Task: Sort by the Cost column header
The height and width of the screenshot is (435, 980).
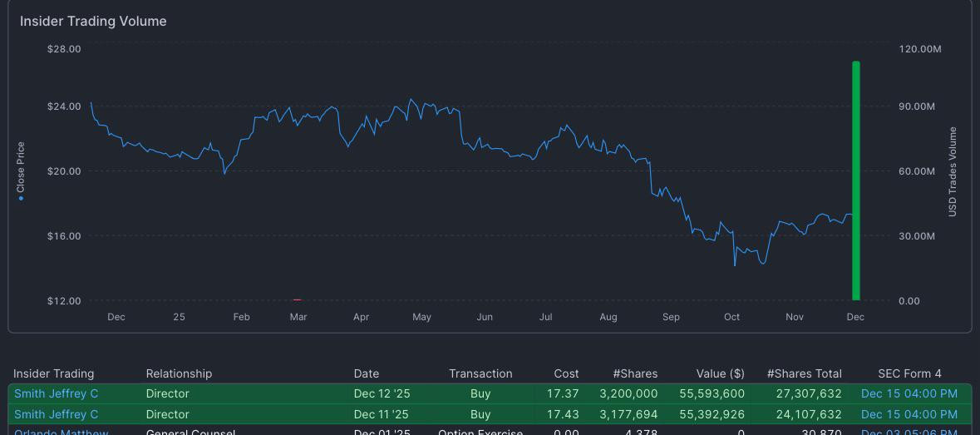Action: point(566,373)
